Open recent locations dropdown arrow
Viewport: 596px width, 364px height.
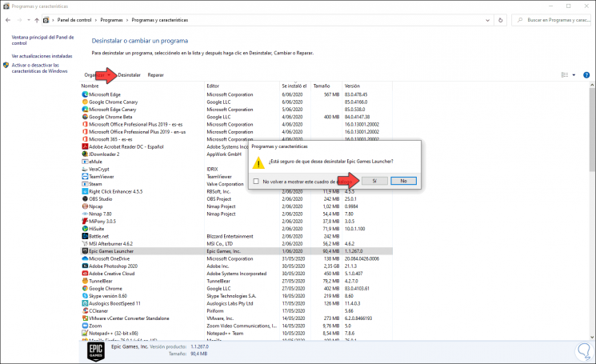click(x=29, y=20)
